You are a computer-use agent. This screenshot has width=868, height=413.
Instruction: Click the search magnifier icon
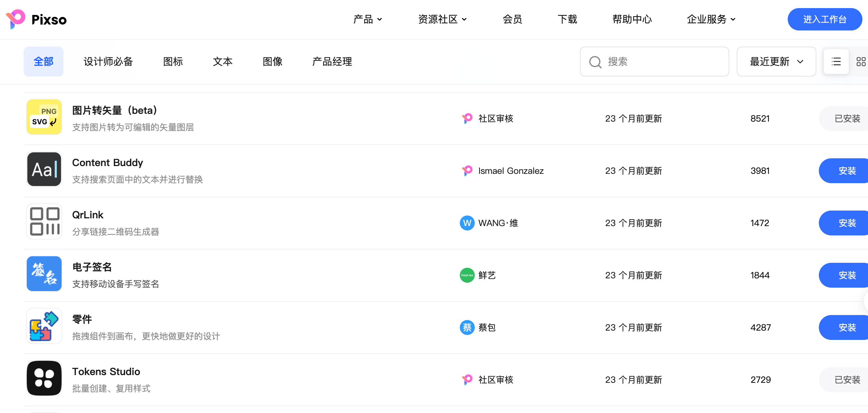point(595,62)
